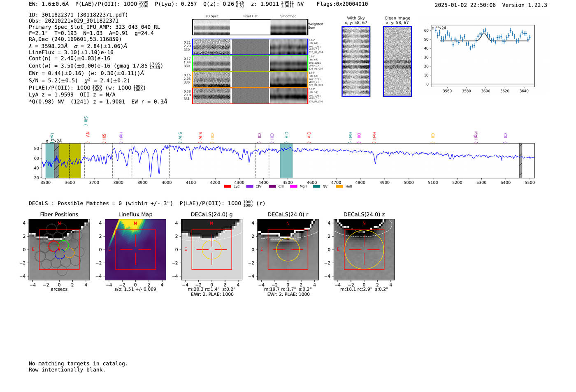Click the red Lyα legend swatch

pos(228,186)
